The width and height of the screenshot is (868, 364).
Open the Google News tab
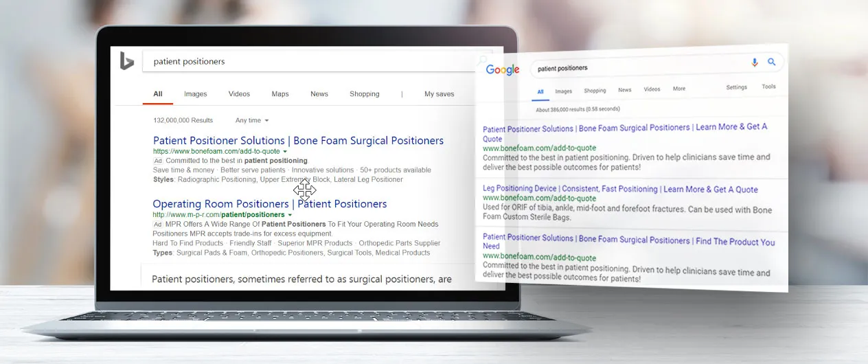click(625, 90)
